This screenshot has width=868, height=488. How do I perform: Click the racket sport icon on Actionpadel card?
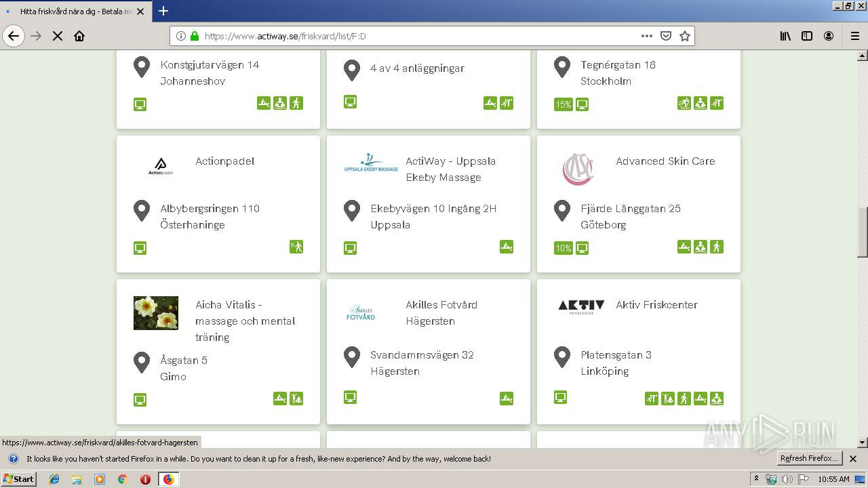[296, 247]
